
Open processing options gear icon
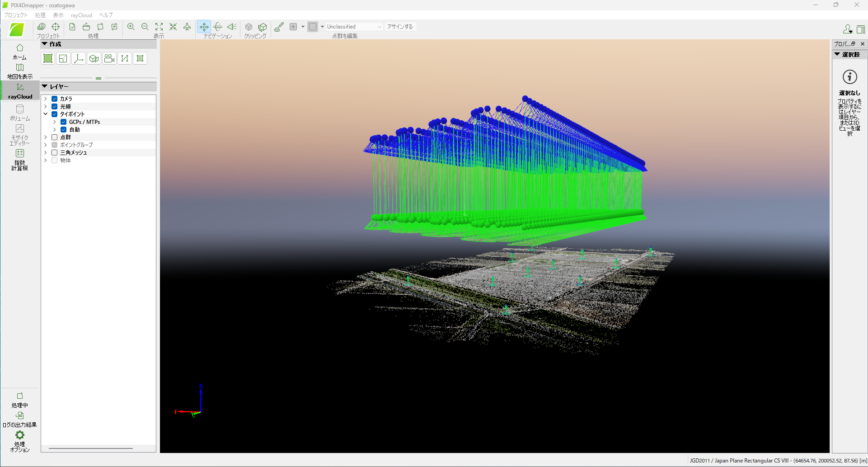click(19, 441)
